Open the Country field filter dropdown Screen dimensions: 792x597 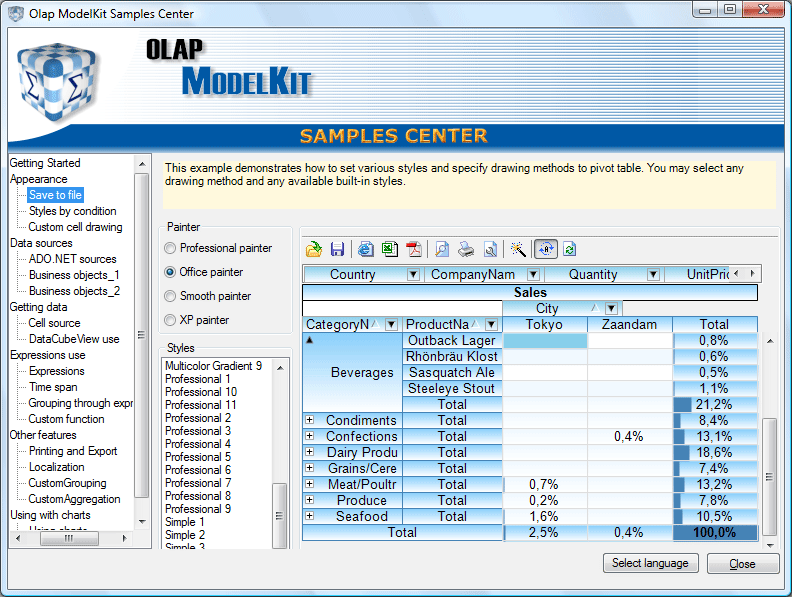(413, 274)
